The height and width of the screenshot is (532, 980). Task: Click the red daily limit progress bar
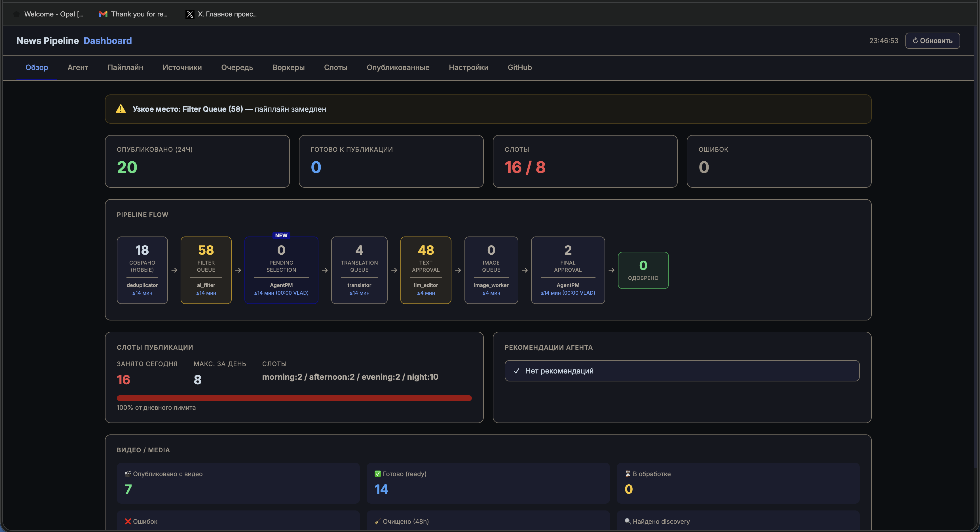294,398
